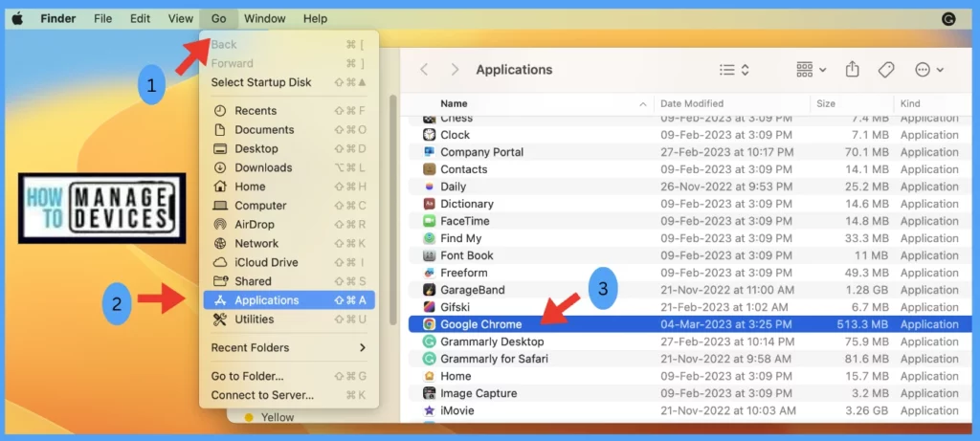Choose Connect to Server… in Go menu
The height and width of the screenshot is (441, 980).
(x=288, y=395)
